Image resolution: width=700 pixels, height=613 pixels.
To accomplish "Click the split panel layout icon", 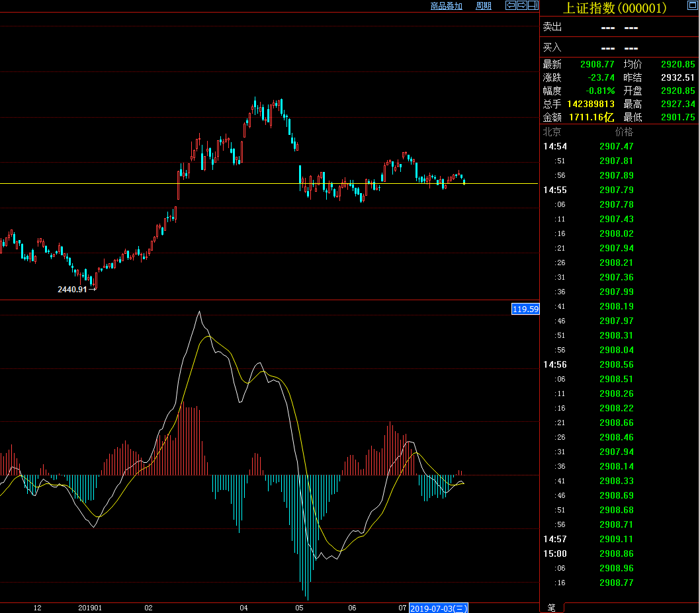I will [533, 6].
